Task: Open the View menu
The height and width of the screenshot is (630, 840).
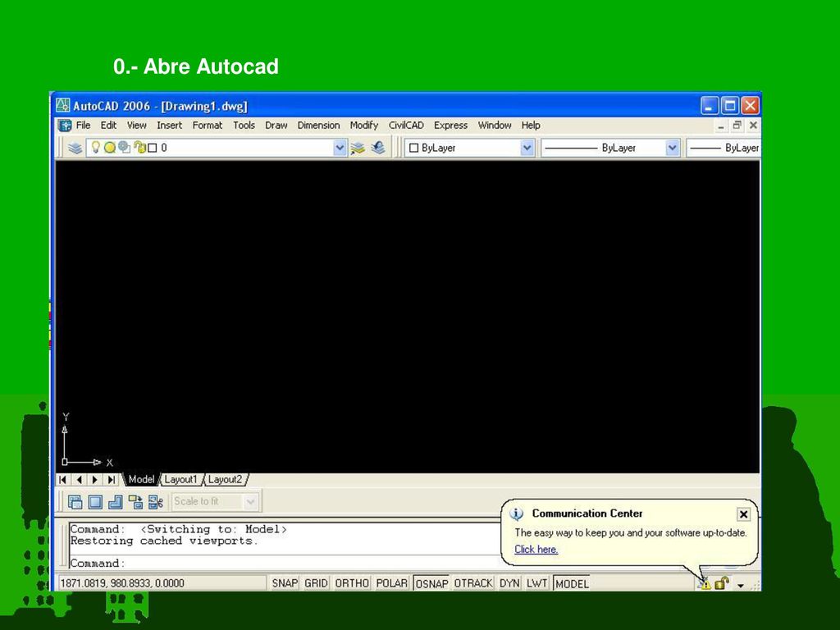Action: pos(137,126)
